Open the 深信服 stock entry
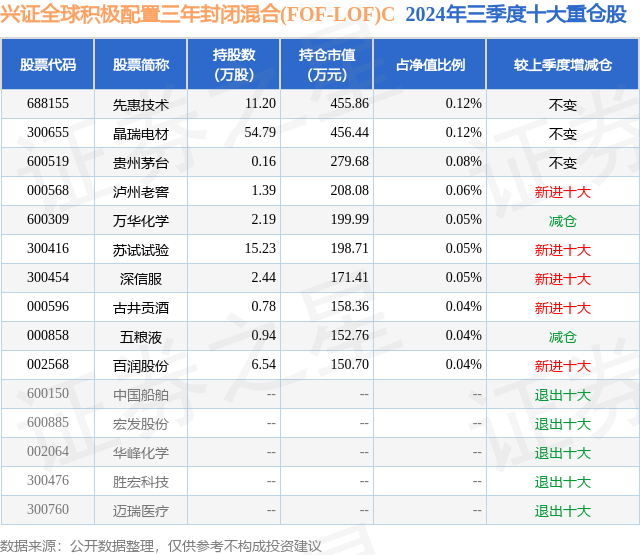The height and width of the screenshot is (555, 640). tap(141, 279)
